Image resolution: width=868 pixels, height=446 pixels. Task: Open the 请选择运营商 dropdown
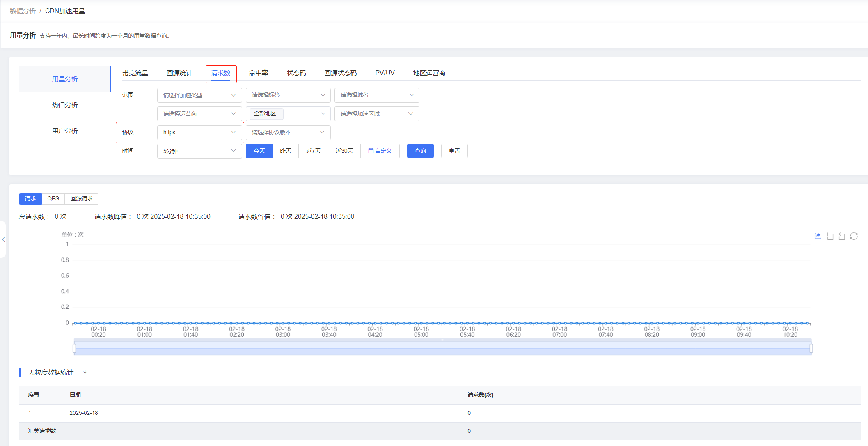coord(199,114)
